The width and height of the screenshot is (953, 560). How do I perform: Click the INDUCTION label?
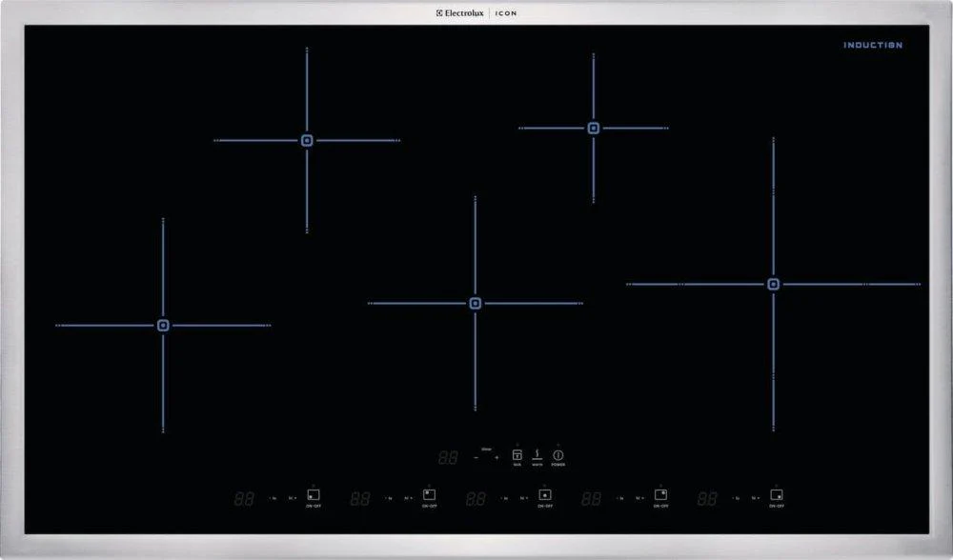[873, 45]
